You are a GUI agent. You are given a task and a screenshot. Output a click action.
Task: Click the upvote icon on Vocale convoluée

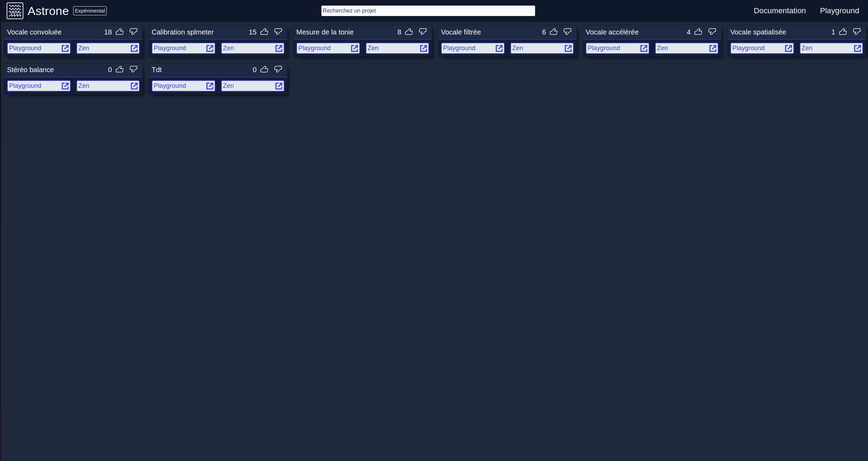coord(120,32)
